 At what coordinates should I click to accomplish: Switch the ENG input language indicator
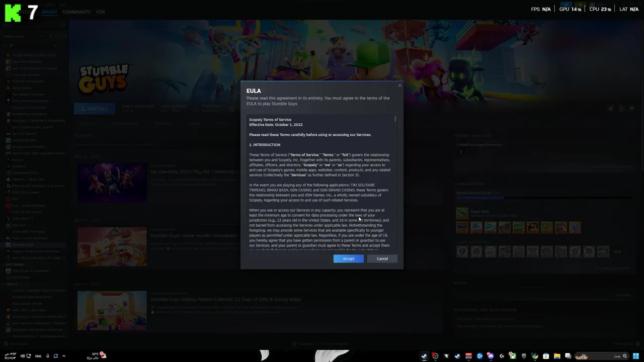(x=38, y=356)
